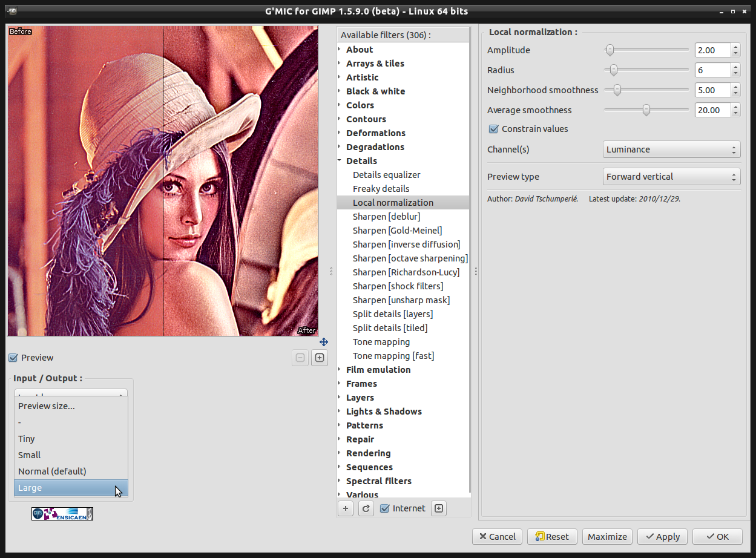Screen dimensions: 756x558
Task: Expand the Colors category
Action: (x=340, y=105)
